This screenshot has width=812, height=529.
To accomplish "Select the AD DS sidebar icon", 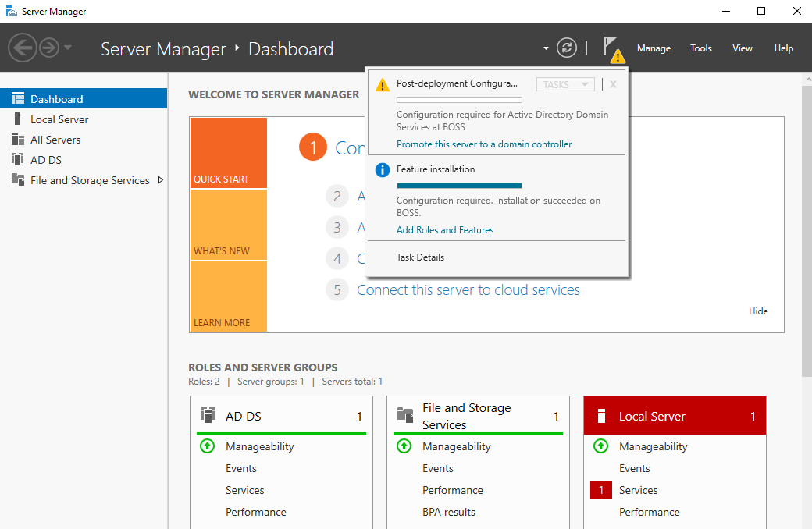I will [x=17, y=160].
